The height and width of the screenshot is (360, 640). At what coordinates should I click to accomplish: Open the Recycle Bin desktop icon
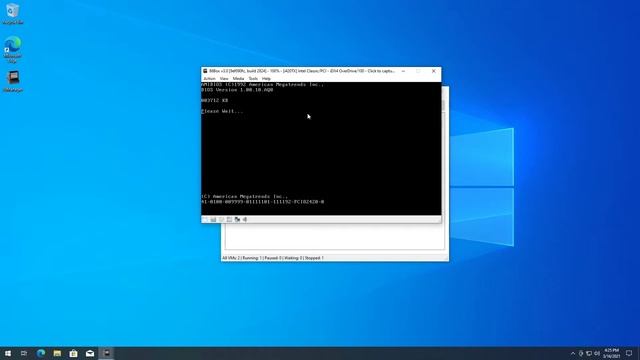(x=13, y=13)
